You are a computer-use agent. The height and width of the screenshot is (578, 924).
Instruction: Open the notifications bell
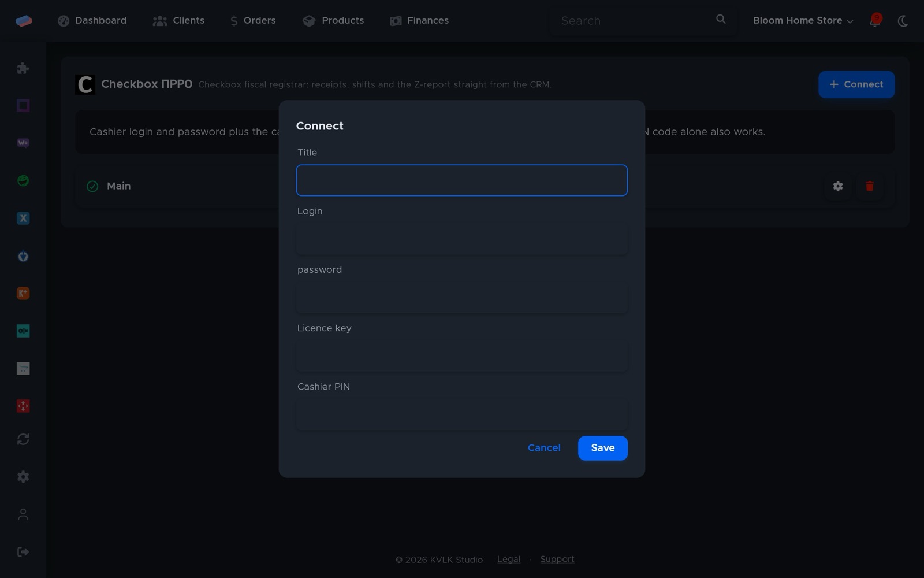coord(875,21)
